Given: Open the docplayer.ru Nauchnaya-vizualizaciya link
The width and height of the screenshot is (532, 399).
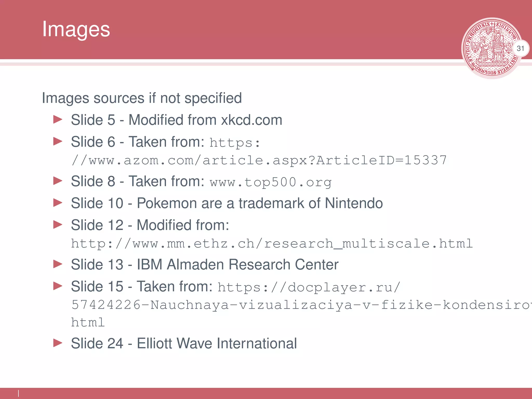Looking at the screenshot, I should pos(301,304).
